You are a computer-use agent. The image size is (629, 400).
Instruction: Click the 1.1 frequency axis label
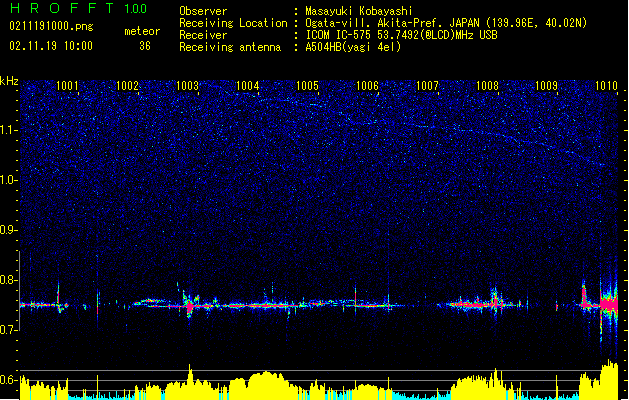pos(9,130)
